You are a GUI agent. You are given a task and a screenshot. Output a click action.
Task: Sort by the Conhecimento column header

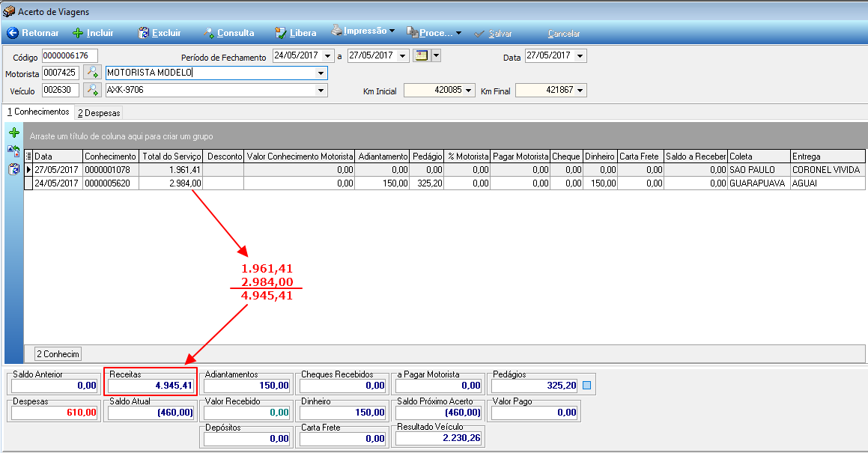tap(111, 156)
